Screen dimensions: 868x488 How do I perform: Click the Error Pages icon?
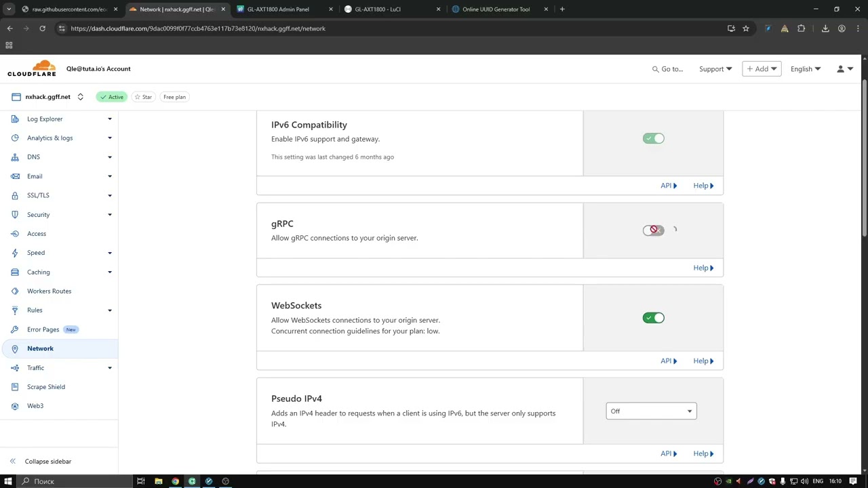pos(15,329)
